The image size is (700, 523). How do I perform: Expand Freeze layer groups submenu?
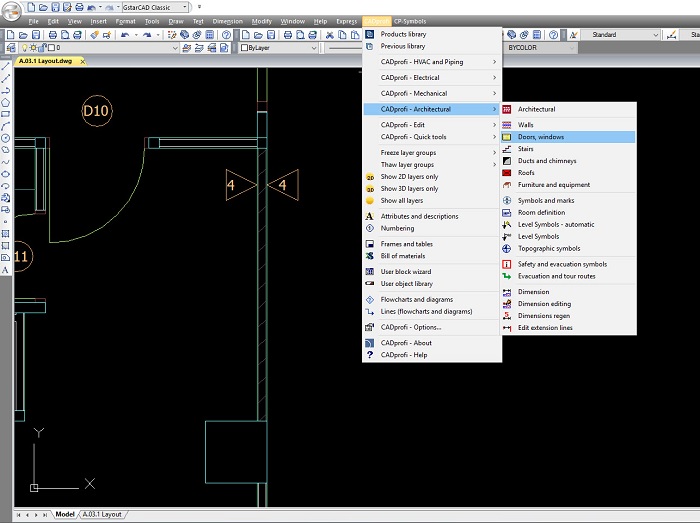[432, 153]
